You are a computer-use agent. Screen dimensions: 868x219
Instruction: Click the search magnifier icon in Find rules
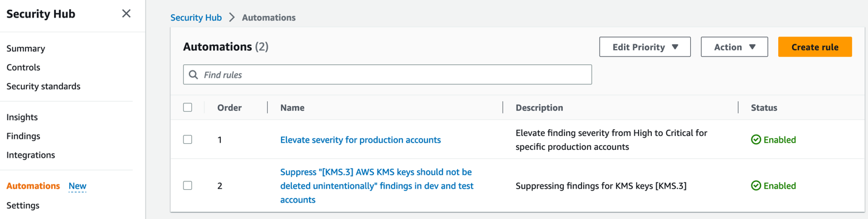pos(194,75)
